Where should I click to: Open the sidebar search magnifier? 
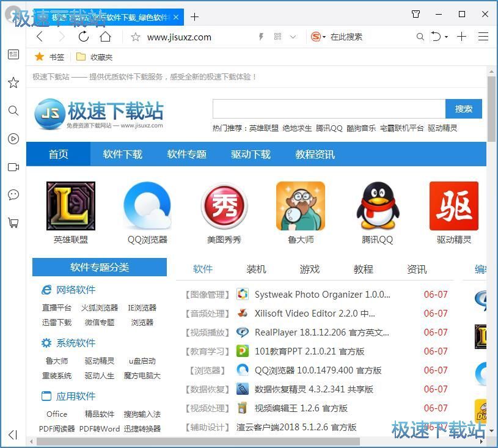(x=13, y=111)
